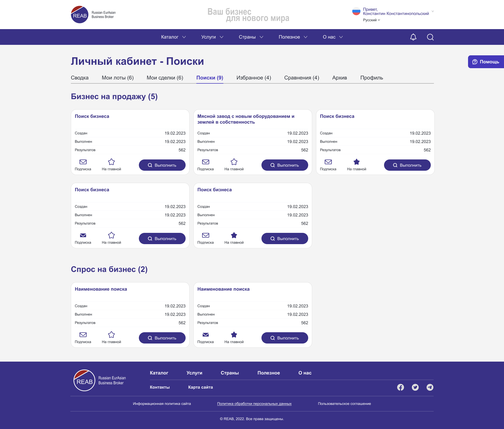
Task: Open the Facebook icon in footer
Action: click(x=400, y=387)
